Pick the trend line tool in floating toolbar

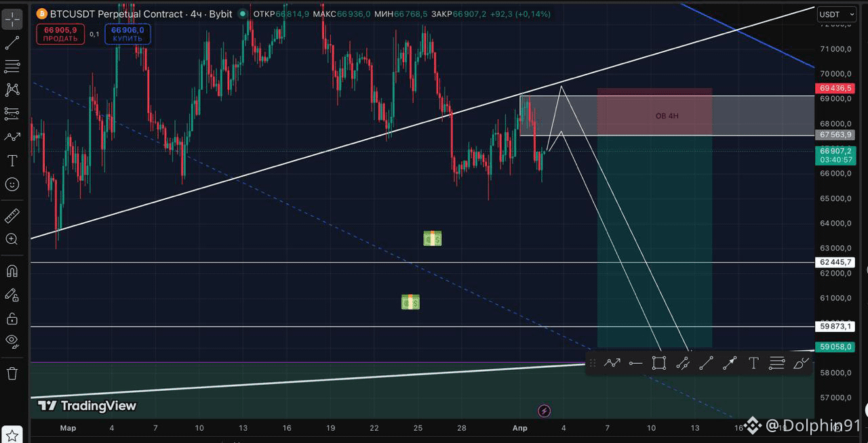[x=706, y=363]
